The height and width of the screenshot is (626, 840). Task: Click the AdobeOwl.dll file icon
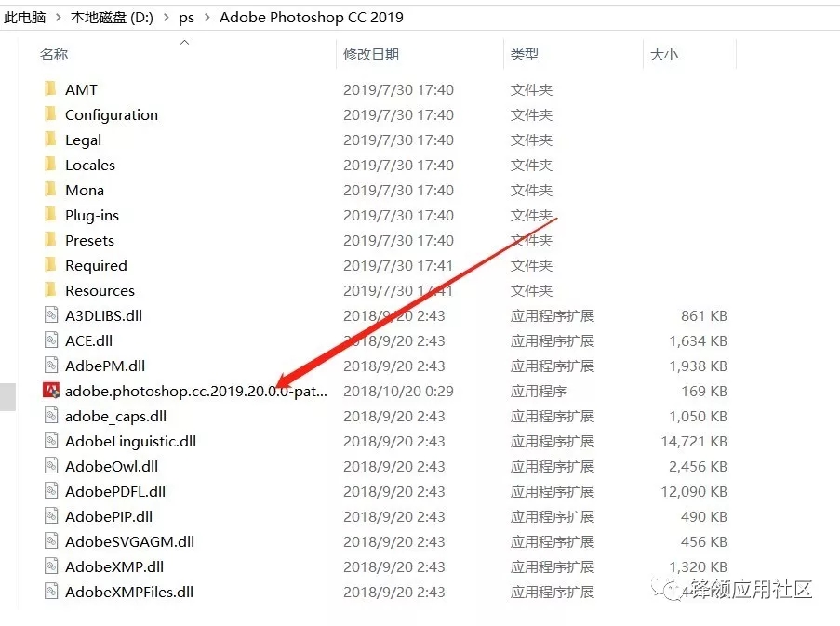pos(51,466)
